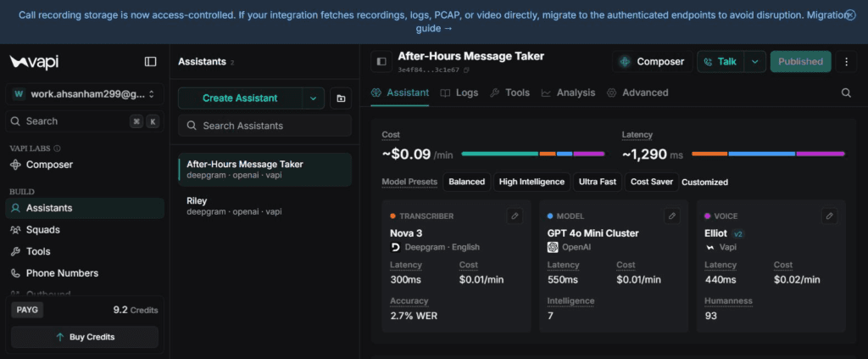Click the Customized preset label
Viewport: 868px width, 359px height.
pos(704,182)
